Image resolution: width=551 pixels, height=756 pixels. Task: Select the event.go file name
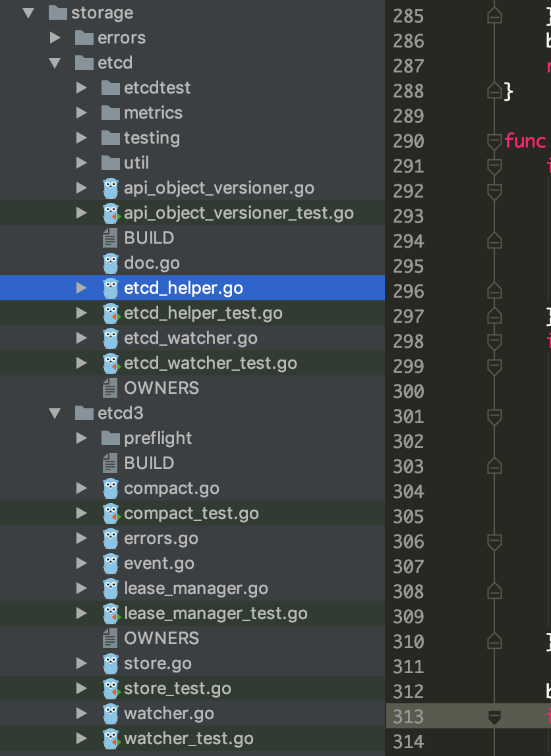click(x=159, y=563)
